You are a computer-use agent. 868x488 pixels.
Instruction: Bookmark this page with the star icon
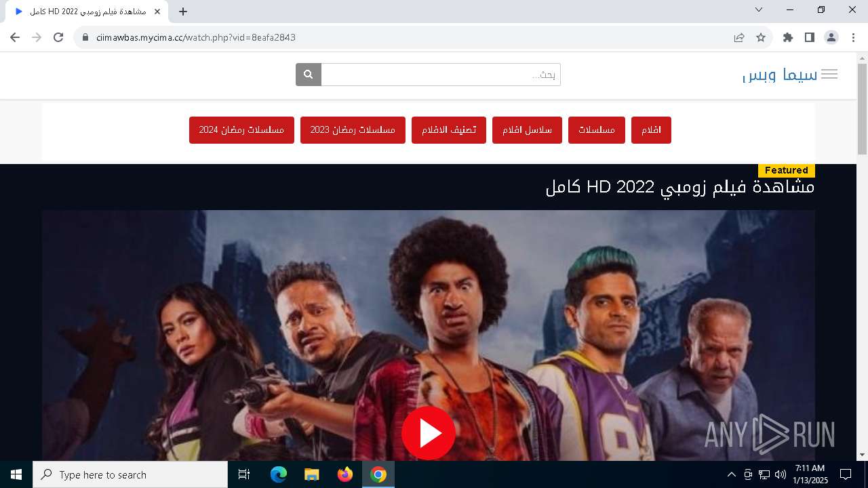pos(761,37)
